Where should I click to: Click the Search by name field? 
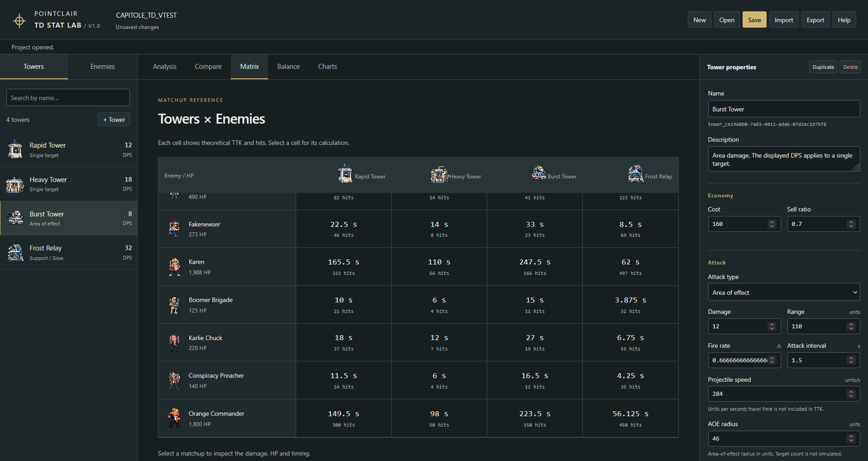68,98
